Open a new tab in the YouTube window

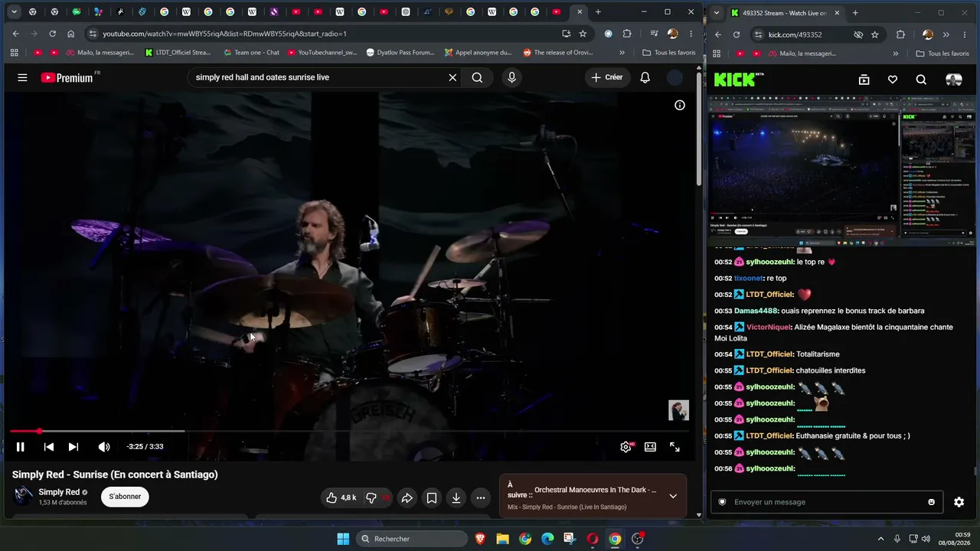click(x=598, y=12)
